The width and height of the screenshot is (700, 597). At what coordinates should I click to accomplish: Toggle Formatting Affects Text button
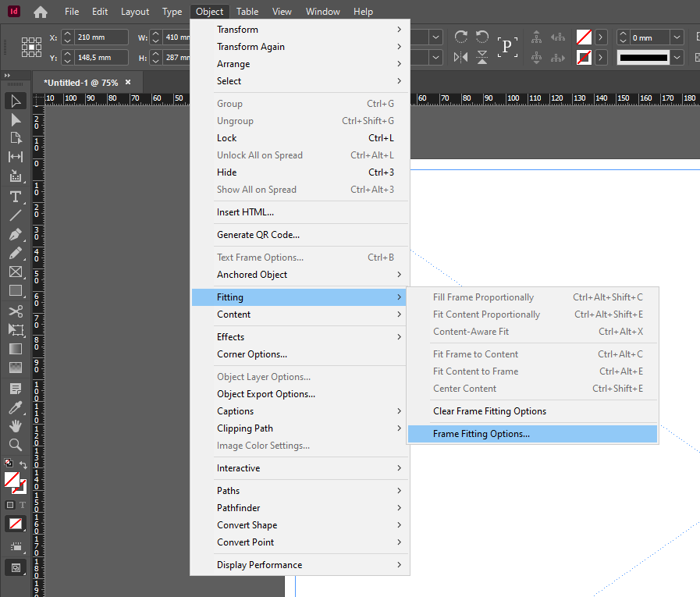(23, 505)
